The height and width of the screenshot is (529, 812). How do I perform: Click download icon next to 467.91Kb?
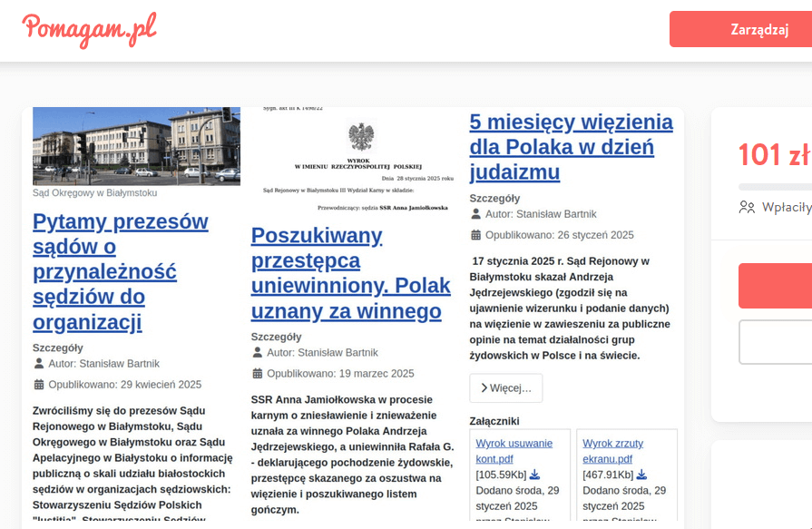point(641,475)
